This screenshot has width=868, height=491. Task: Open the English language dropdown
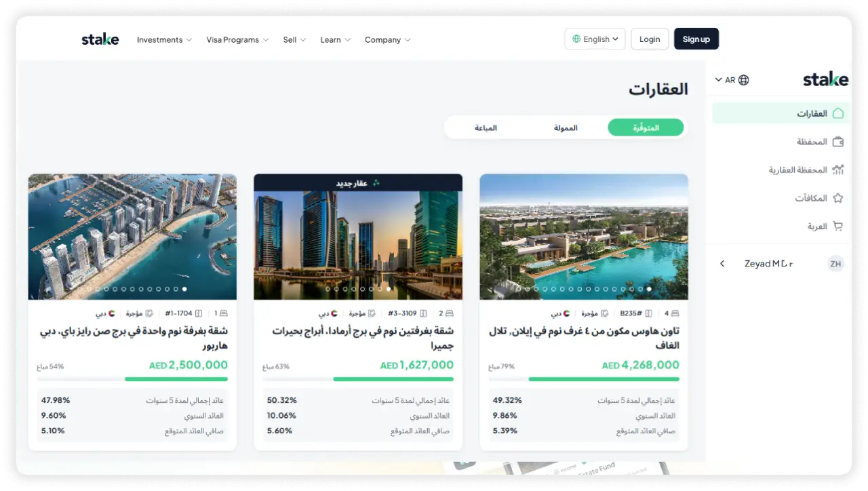pyautogui.click(x=595, y=39)
